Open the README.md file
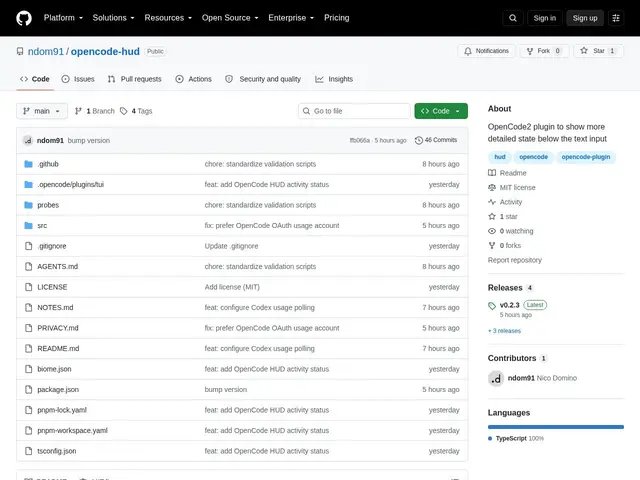The image size is (640, 480). [58, 349]
